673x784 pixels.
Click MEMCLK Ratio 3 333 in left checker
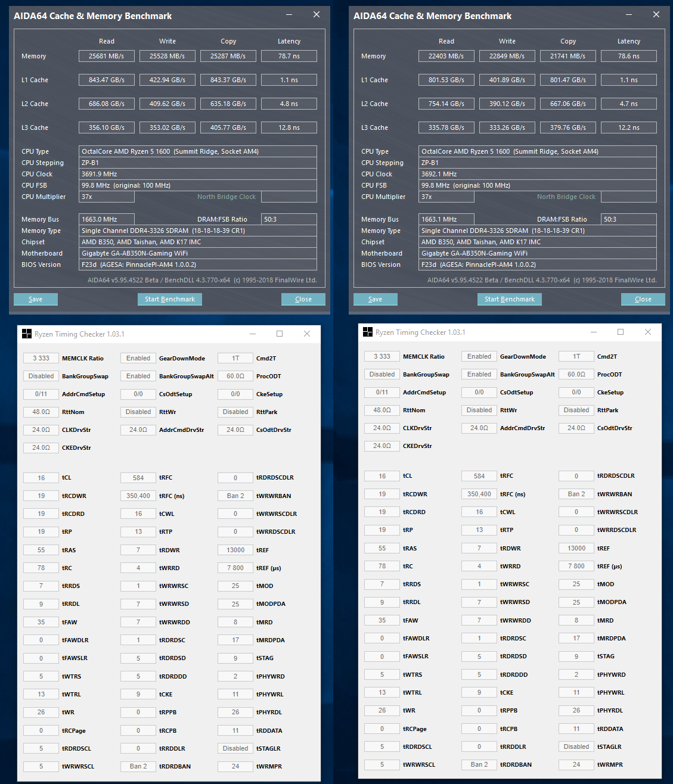[41, 358]
